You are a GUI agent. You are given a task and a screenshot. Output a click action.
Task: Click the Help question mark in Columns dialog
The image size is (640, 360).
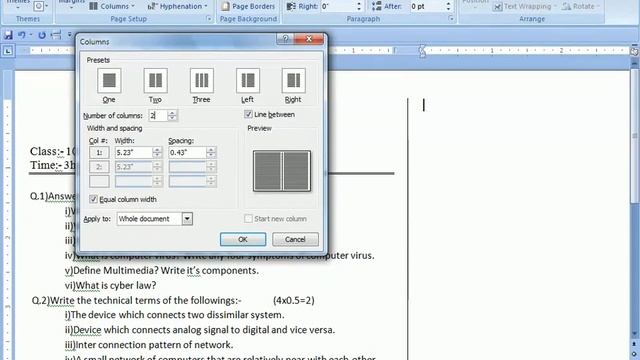point(285,39)
